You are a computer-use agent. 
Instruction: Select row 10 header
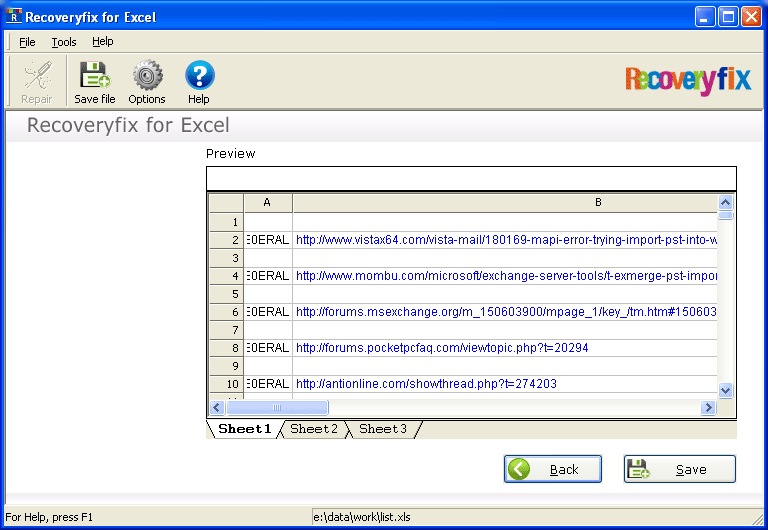click(x=226, y=384)
